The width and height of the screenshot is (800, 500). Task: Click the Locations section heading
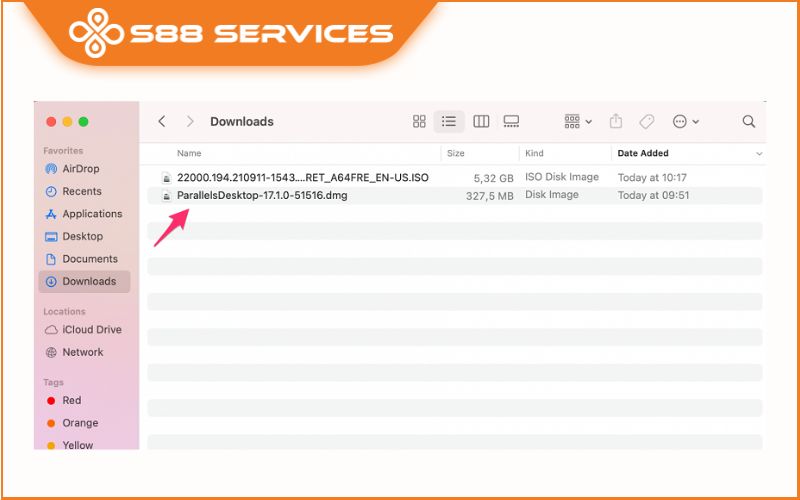(x=64, y=311)
